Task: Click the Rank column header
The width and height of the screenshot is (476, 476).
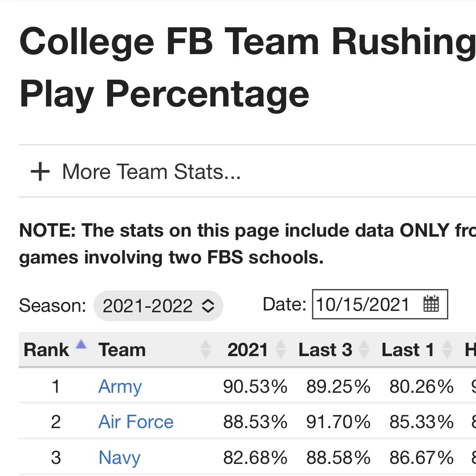Action: (x=46, y=350)
